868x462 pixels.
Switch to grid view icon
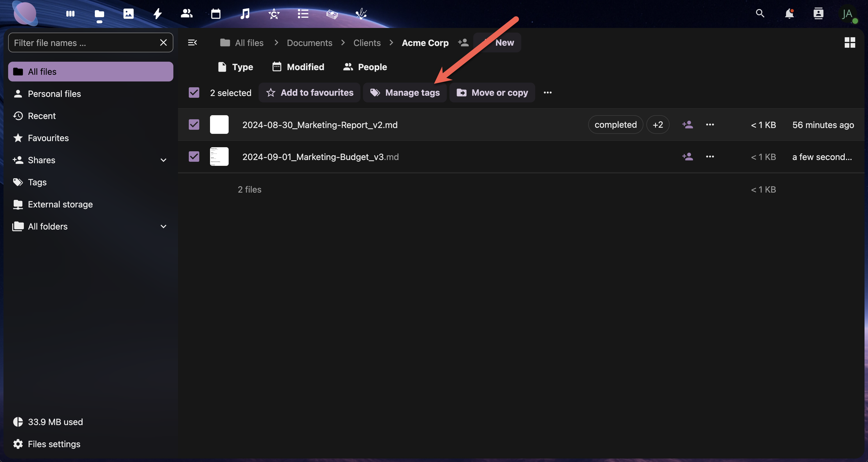click(849, 43)
